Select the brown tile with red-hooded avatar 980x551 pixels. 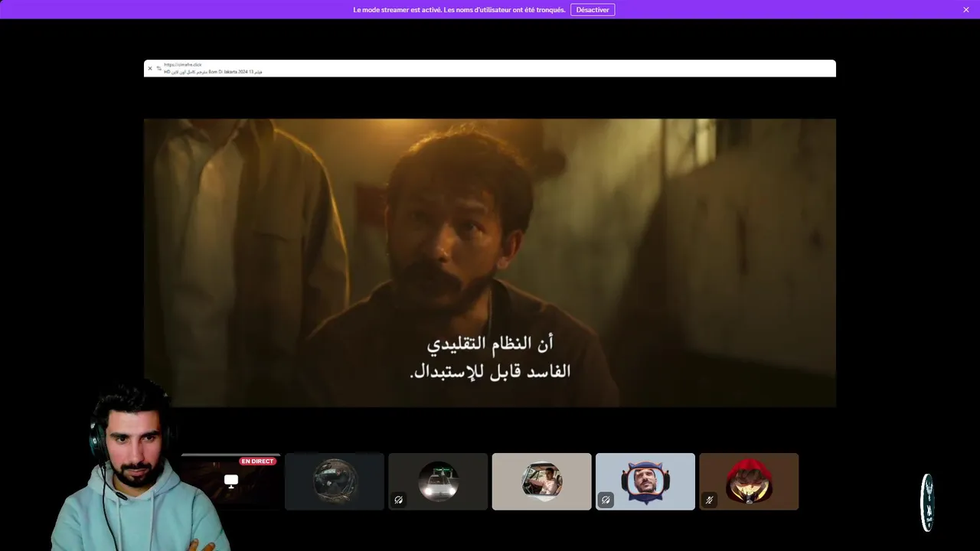[x=749, y=481]
